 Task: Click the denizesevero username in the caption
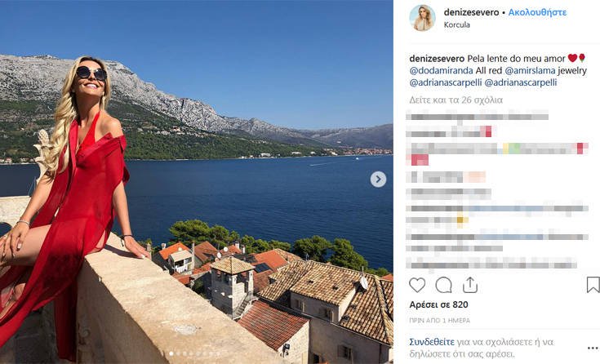coord(437,59)
